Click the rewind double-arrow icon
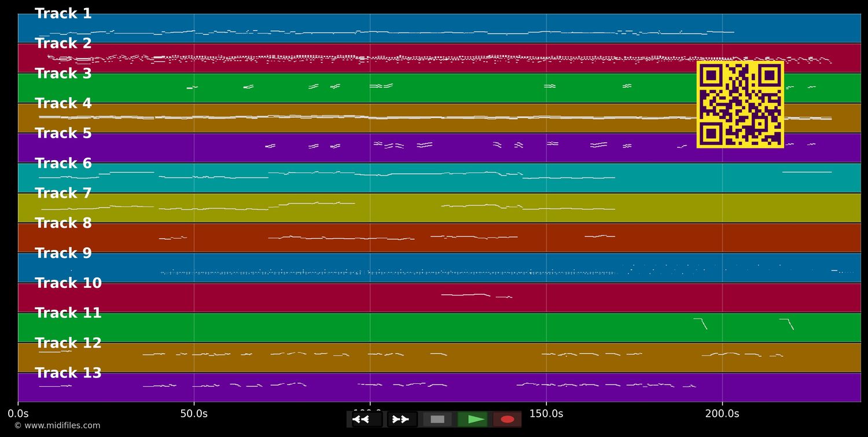The image size is (868, 437). 363,419
